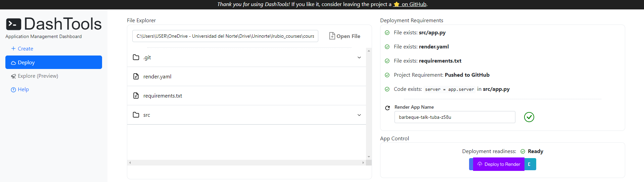The height and width of the screenshot is (182, 644).
Task: Click the Deploy to Render button
Action: (499, 164)
